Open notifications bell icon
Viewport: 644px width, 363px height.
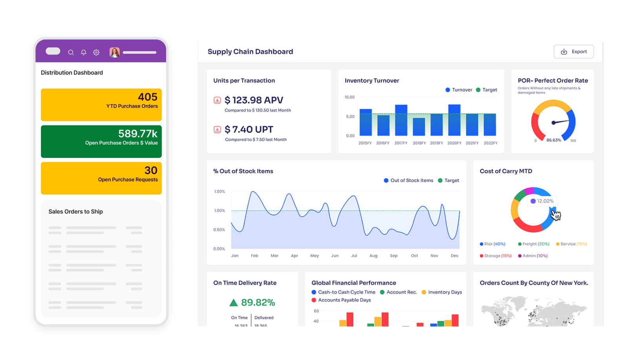coord(84,52)
